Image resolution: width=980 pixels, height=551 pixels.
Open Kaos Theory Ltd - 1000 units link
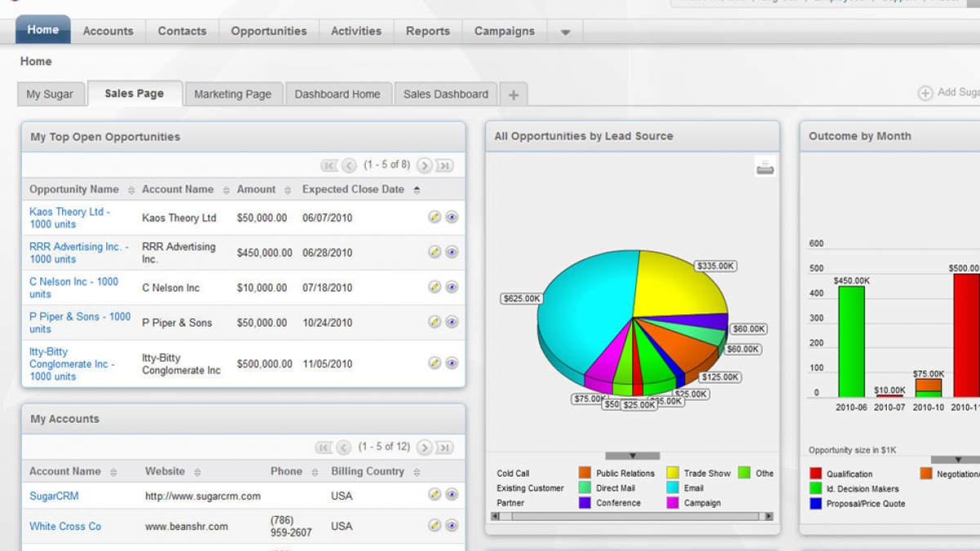[69, 218]
